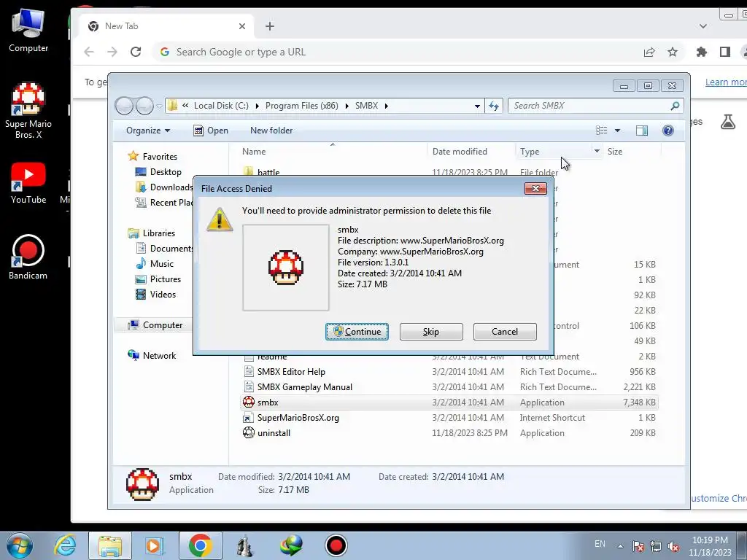The image size is (747, 560).
Task: Open Internet Download Manager taskbar icon
Action: 291,545
